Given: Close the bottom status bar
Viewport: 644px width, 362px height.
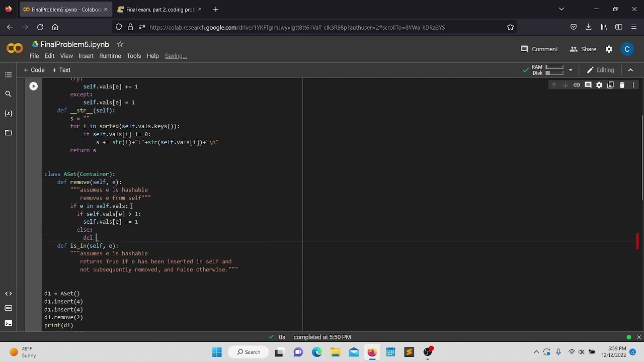Looking at the screenshot, I should pyautogui.click(x=638, y=337).
